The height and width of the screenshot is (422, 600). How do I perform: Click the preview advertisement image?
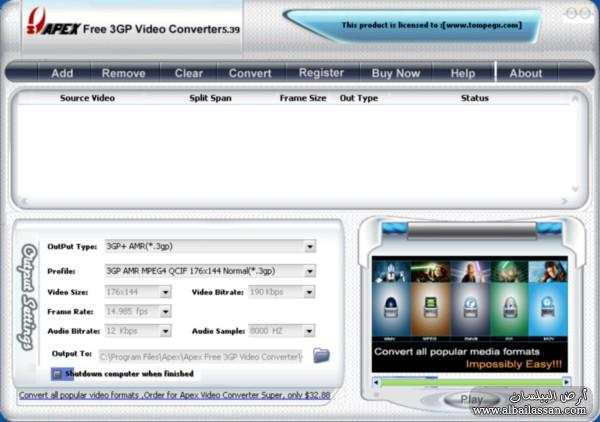[470, 314]
